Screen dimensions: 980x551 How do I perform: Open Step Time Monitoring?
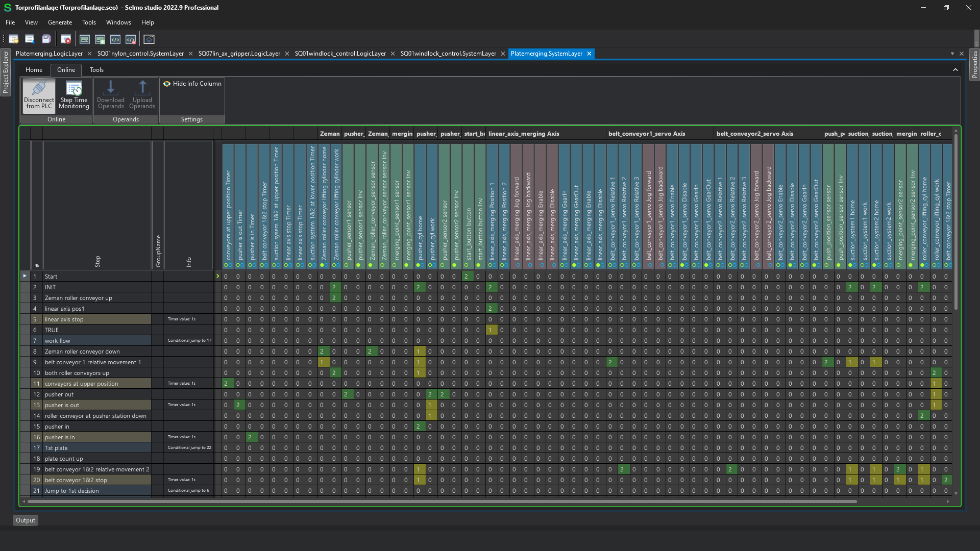coord(74,95)
